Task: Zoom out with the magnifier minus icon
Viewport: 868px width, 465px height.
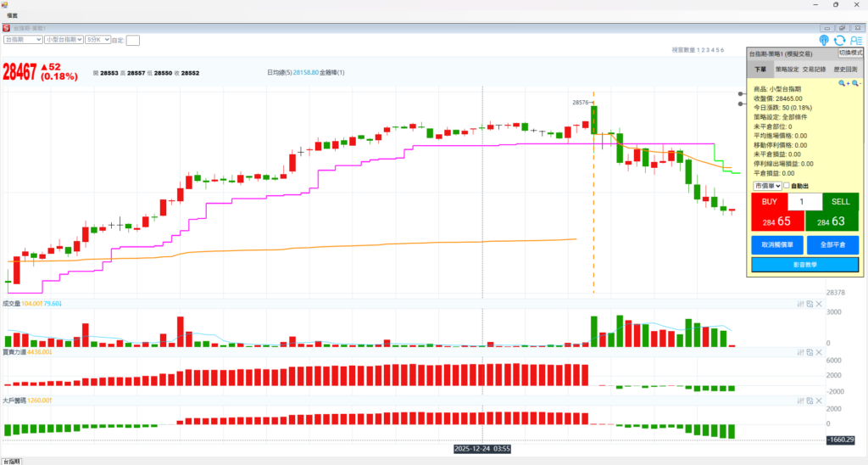Action: click(x=856, y=83)
